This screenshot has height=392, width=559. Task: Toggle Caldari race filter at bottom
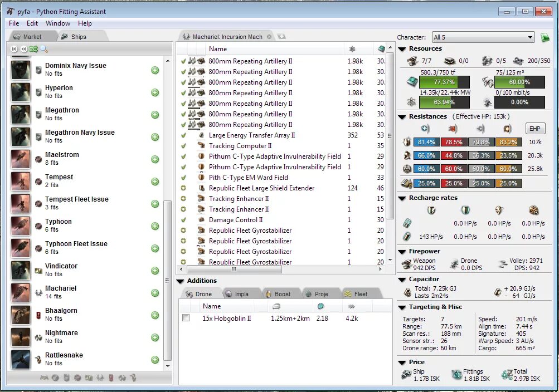pos(55,378)
